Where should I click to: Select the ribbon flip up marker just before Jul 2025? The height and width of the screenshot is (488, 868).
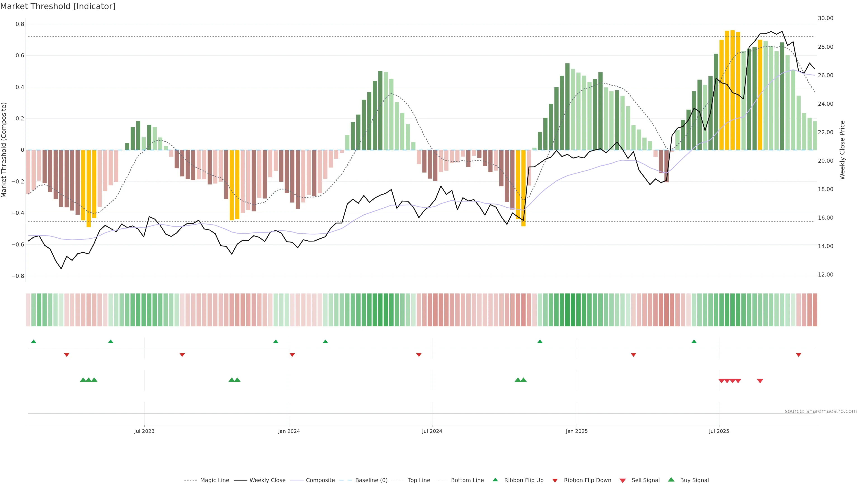[x=694, y=342]
